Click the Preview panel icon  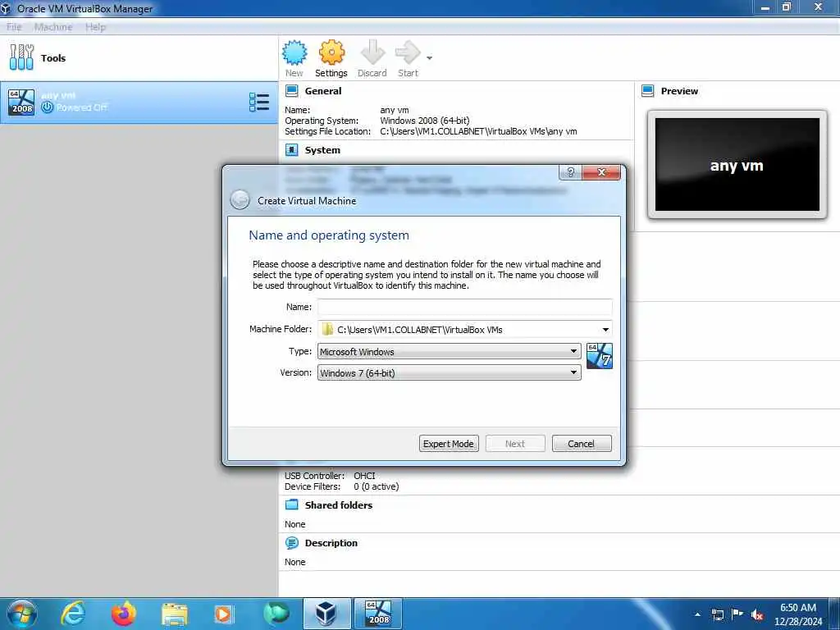click(648, 91)
